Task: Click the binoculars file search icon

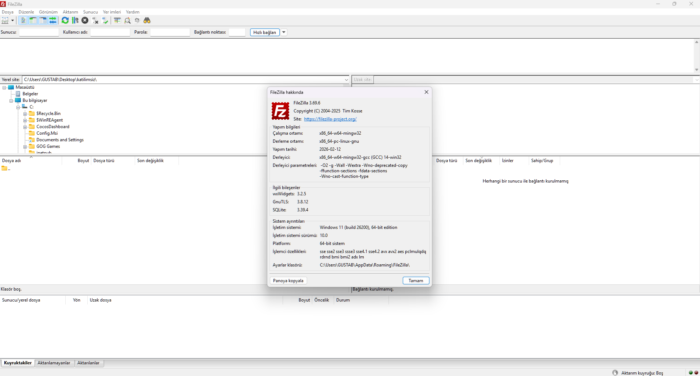Action: click(x=147, y=21)
